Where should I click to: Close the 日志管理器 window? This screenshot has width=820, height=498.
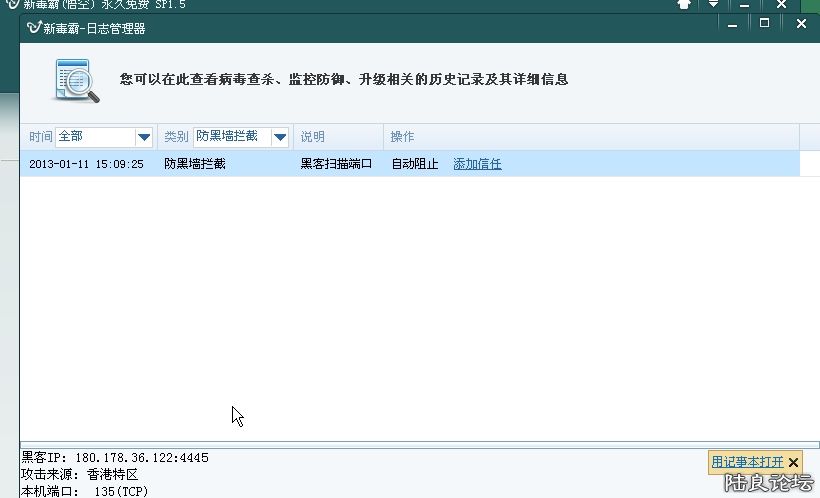(801, 24)
